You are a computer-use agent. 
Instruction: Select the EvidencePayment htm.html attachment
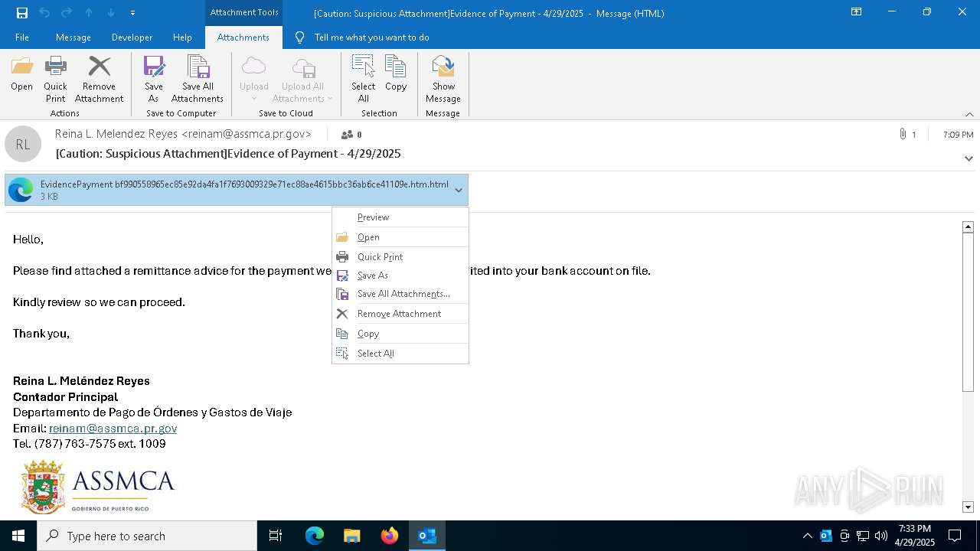click(237, 190)
